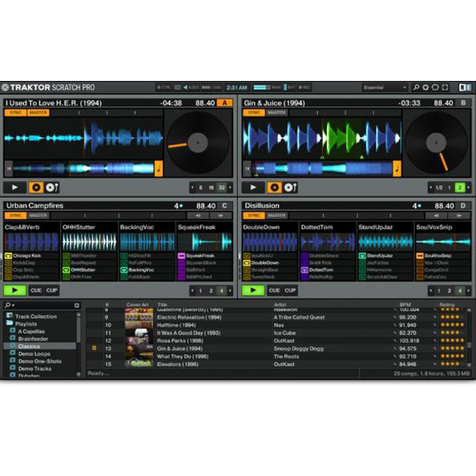
Task: Click Deck D quantize size right arrow
Action: [x=468, y=291]
